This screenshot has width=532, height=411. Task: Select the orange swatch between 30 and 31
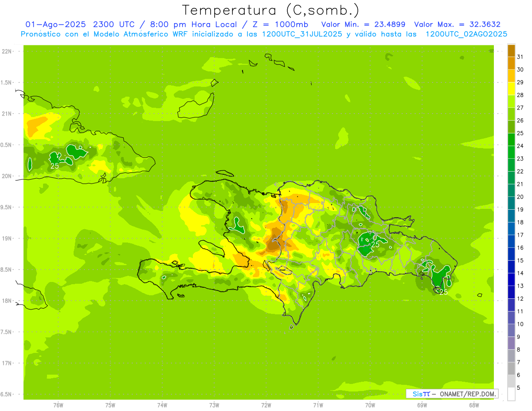[511, 63]
